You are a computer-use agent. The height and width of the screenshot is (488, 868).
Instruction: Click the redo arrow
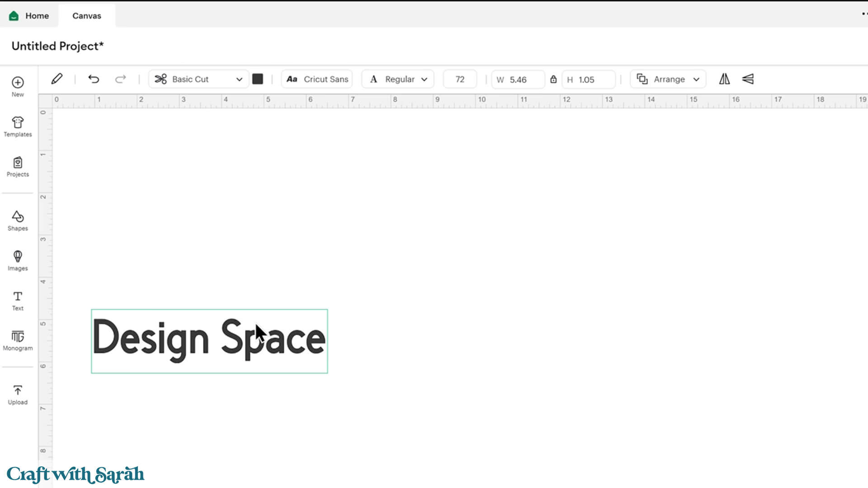pyautogui.click(x=120, y=79)
